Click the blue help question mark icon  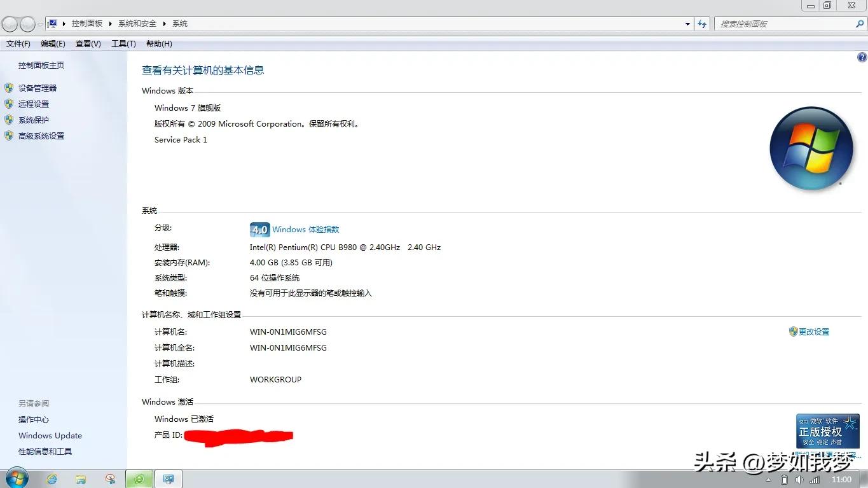tap(860, 57)
